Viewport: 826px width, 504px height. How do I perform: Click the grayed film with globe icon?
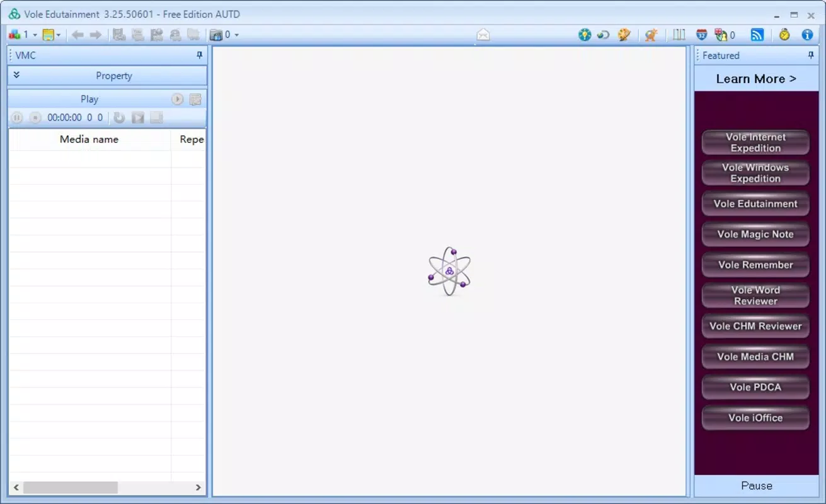(156, 35)
